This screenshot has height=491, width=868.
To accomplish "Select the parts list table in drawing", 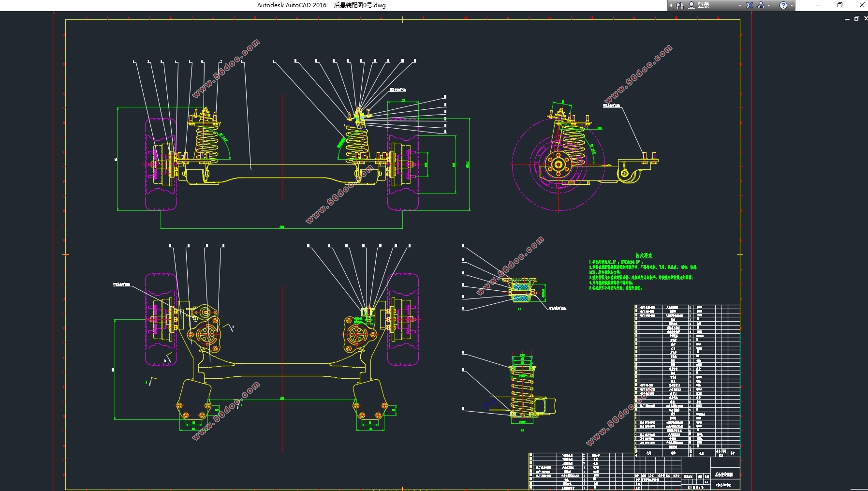I will click(687, 380).
